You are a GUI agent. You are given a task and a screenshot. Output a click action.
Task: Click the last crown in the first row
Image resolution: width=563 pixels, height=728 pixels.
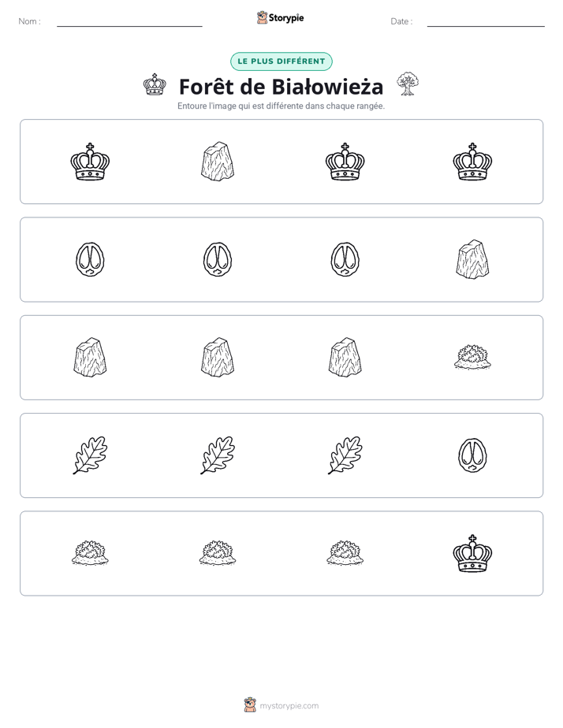[472, 162]
